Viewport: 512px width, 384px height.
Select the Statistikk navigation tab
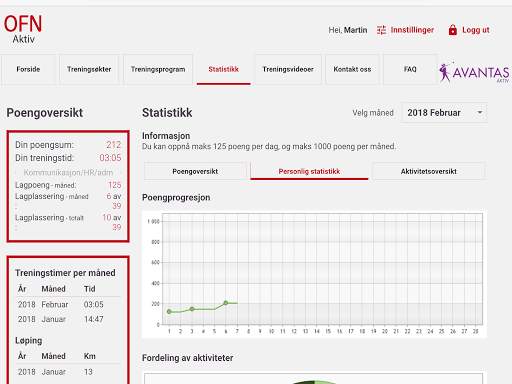(x=223, y=69)
